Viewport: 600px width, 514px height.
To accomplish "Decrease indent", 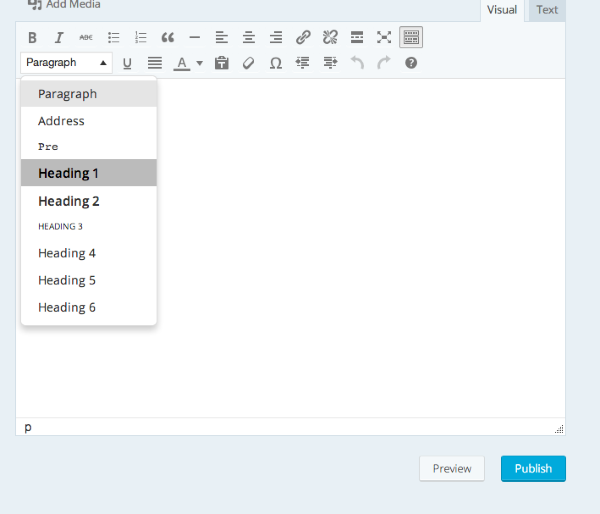I will click(x=303, y=63).
